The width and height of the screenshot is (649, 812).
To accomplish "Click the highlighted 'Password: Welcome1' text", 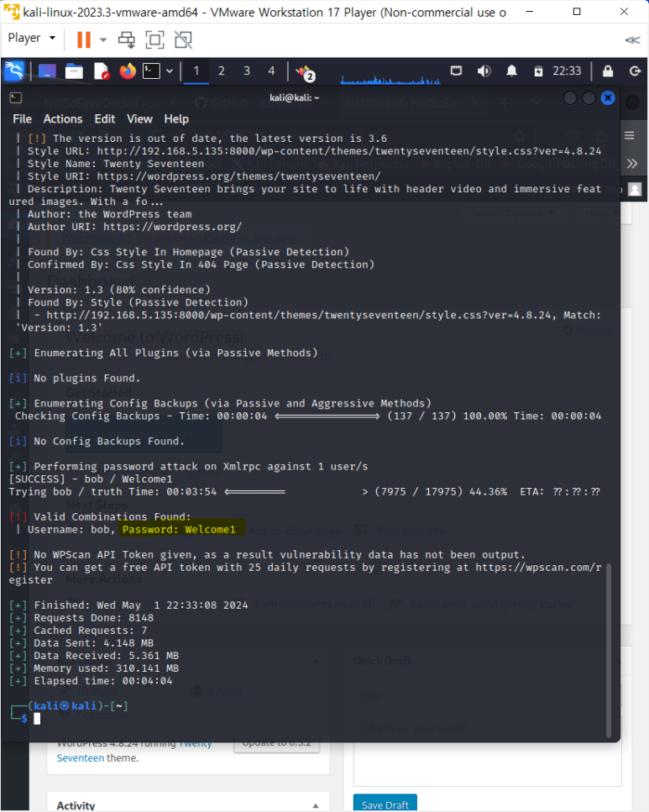I will tap(179, 529).
